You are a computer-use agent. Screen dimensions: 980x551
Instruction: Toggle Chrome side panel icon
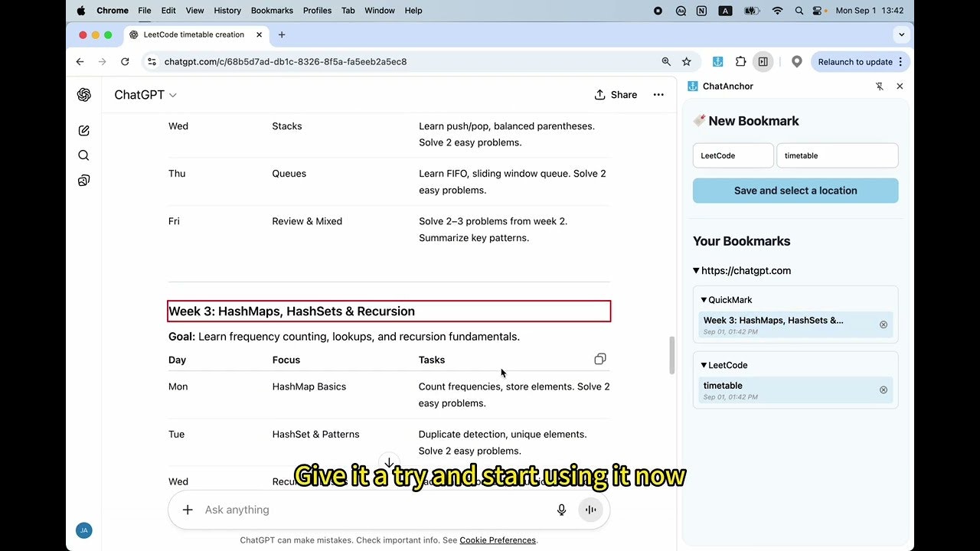point(763,62)
